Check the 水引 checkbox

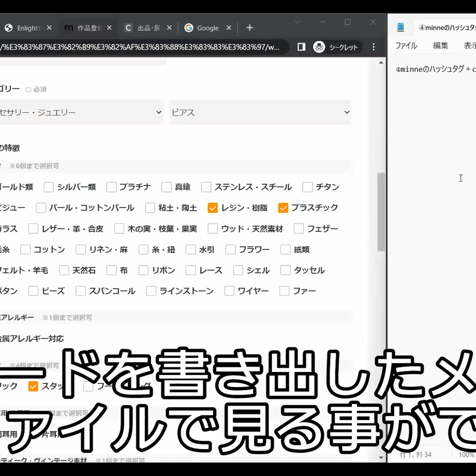click(x=190, y=249)
